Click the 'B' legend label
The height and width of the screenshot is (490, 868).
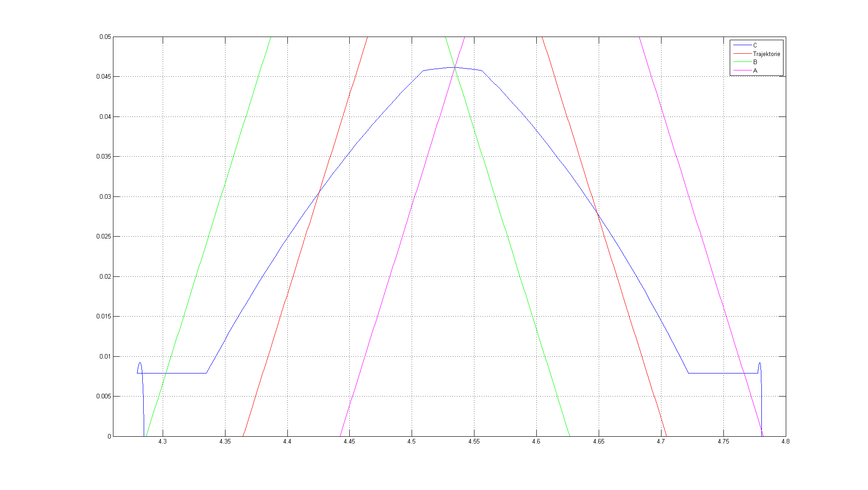click(x=755, y=62)
